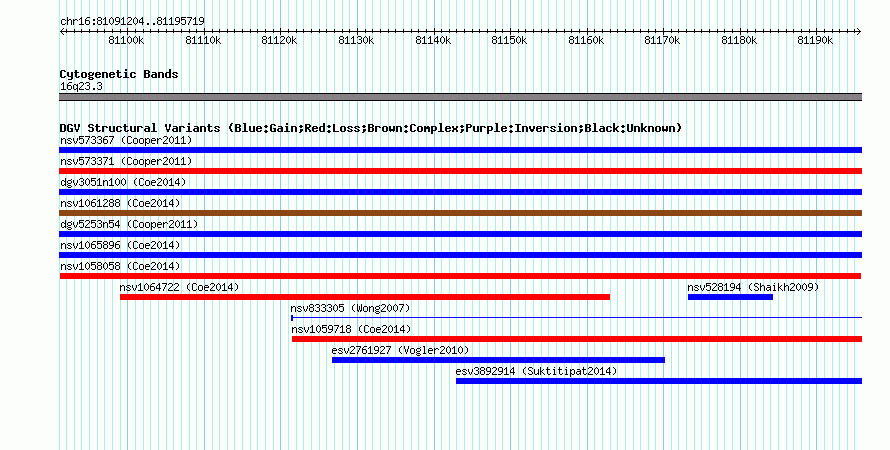
Task: Click the 81170k ruler tick label
Action: click(662, 40)
